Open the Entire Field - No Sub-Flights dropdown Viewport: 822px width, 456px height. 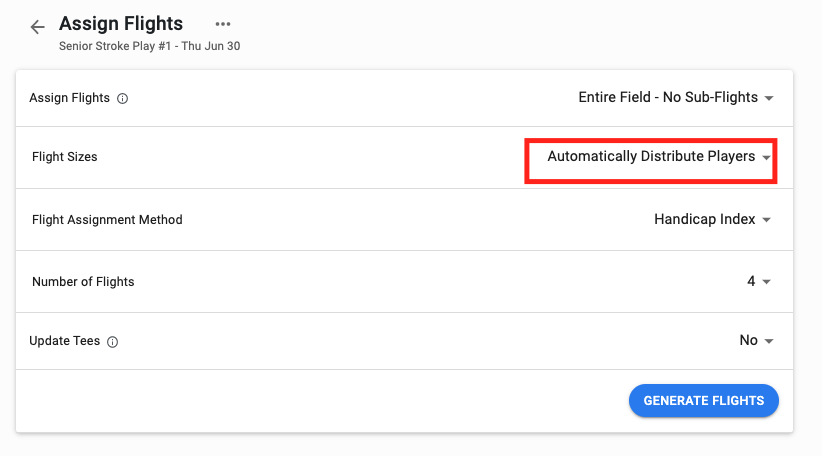(x=667, y=98)
